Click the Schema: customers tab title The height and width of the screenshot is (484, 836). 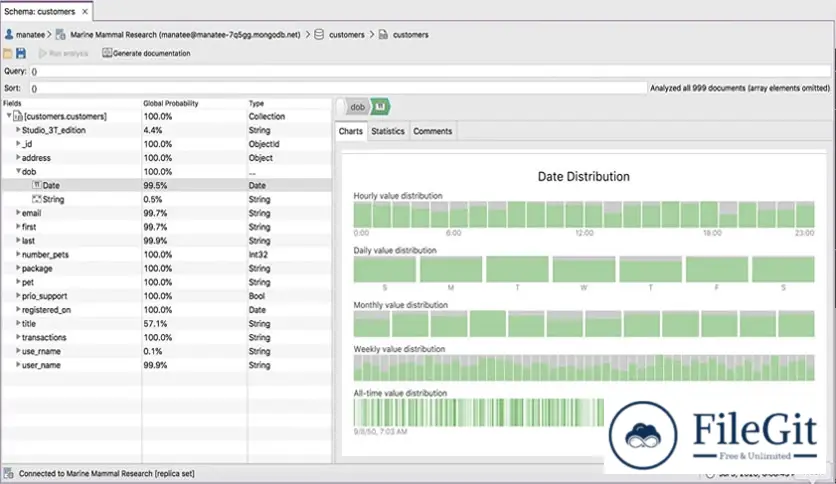point(39,11)
